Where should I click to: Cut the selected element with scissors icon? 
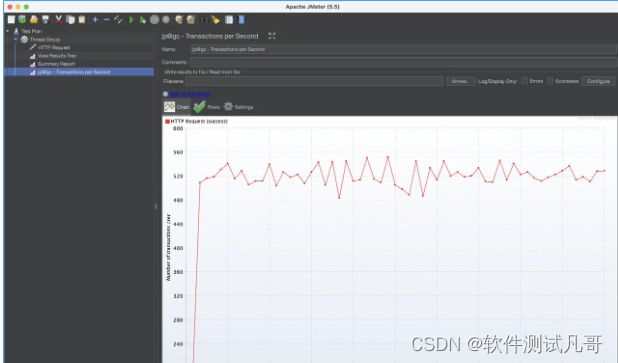(59, 19)
